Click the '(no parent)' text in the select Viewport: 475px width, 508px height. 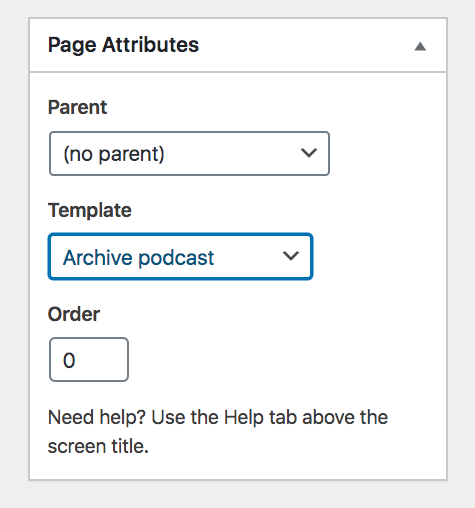tap(114, 154)
